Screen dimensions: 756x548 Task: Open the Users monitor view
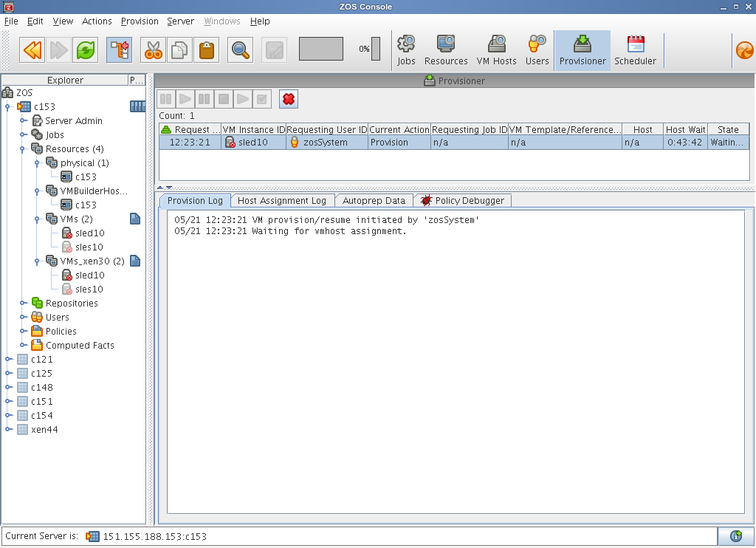pyautogui.click(x=537, y=50)
